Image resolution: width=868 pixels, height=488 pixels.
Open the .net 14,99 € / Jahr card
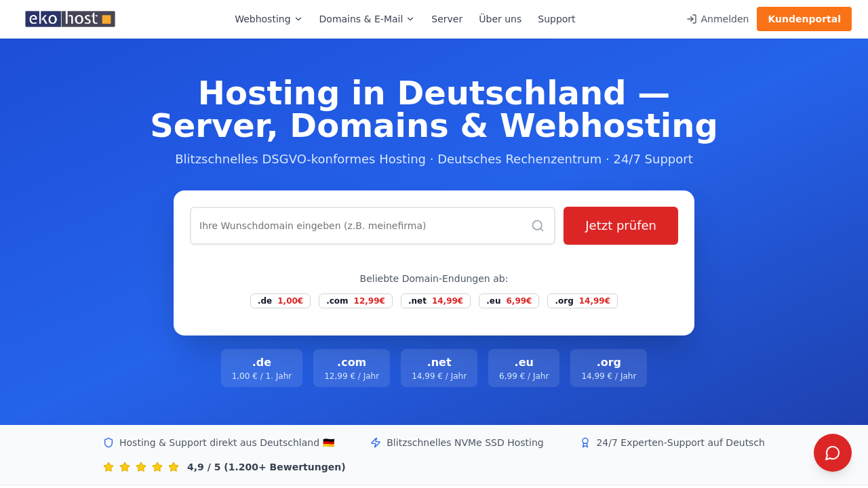point(439,368)
